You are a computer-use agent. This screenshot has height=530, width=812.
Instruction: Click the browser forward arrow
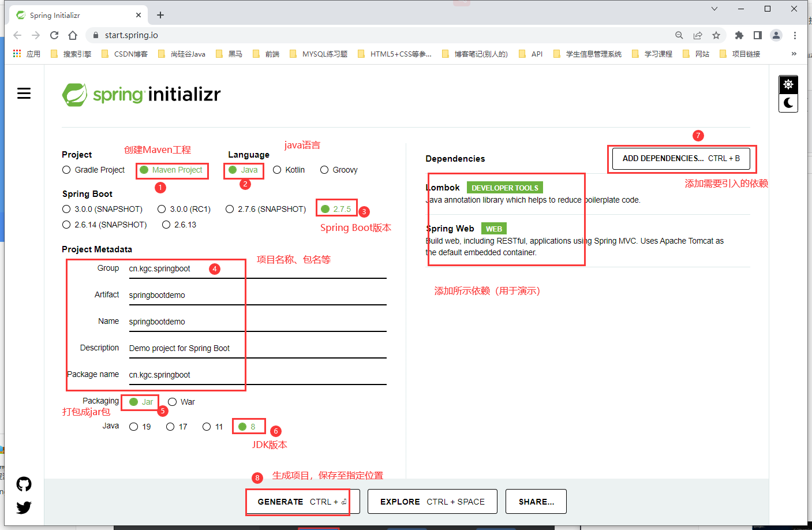pyautogui.click(x=36, y=35)
